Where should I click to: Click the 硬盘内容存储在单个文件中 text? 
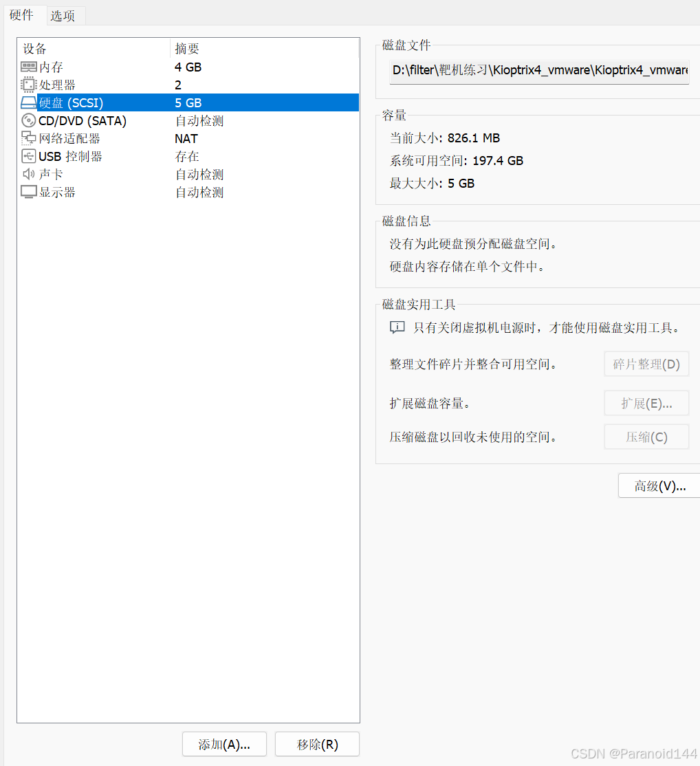(467, 267)
